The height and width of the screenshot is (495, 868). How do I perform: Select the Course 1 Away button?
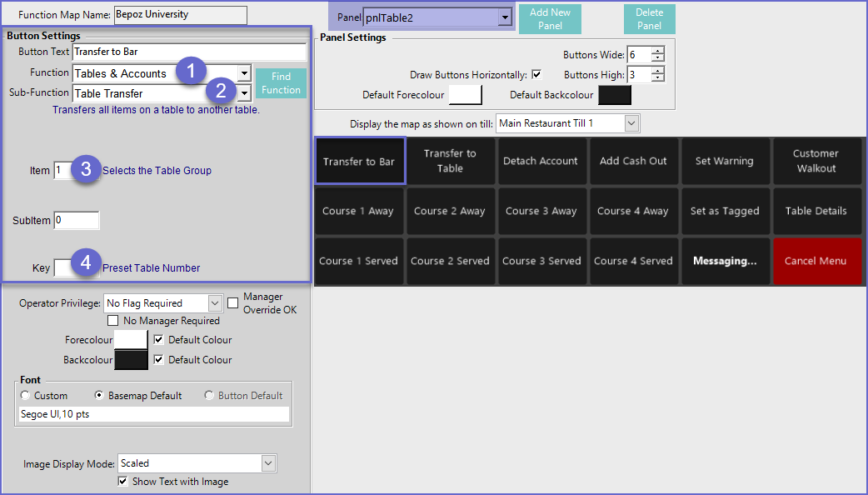coord(359,211)
